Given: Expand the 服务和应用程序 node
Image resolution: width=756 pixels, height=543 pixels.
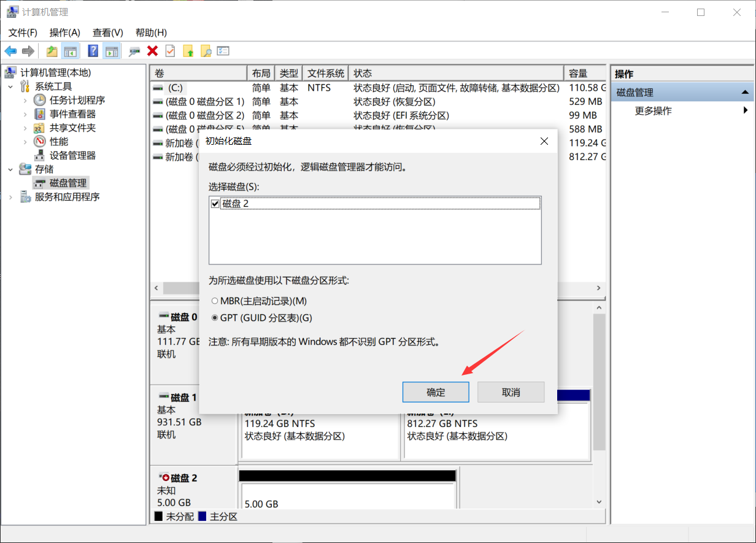Looking at the screenshot, I should click(10, 197).
